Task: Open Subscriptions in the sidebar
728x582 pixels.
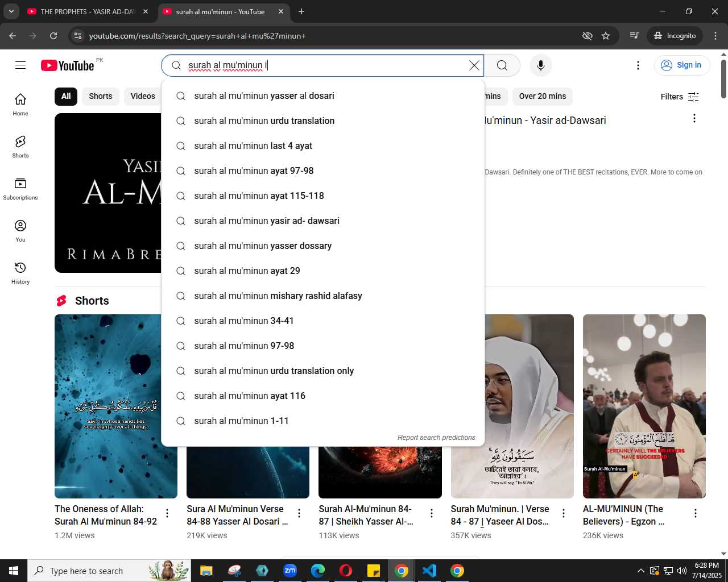Action: [20, 189]
